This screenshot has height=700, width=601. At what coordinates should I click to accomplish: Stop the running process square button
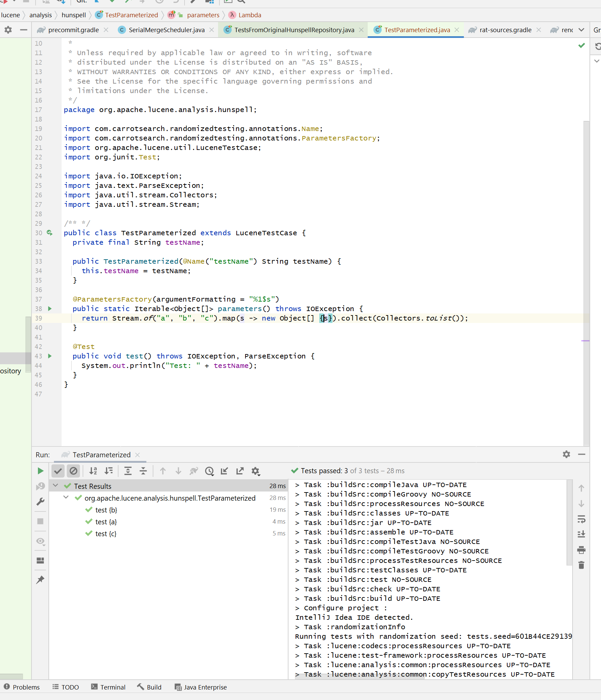pyautogui.click(x=40, y=521)
